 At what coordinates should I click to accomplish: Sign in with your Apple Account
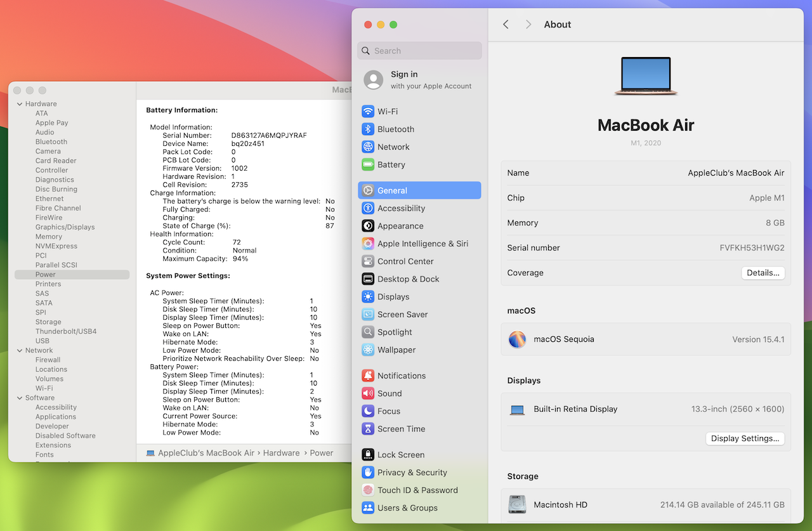point(419,80)
